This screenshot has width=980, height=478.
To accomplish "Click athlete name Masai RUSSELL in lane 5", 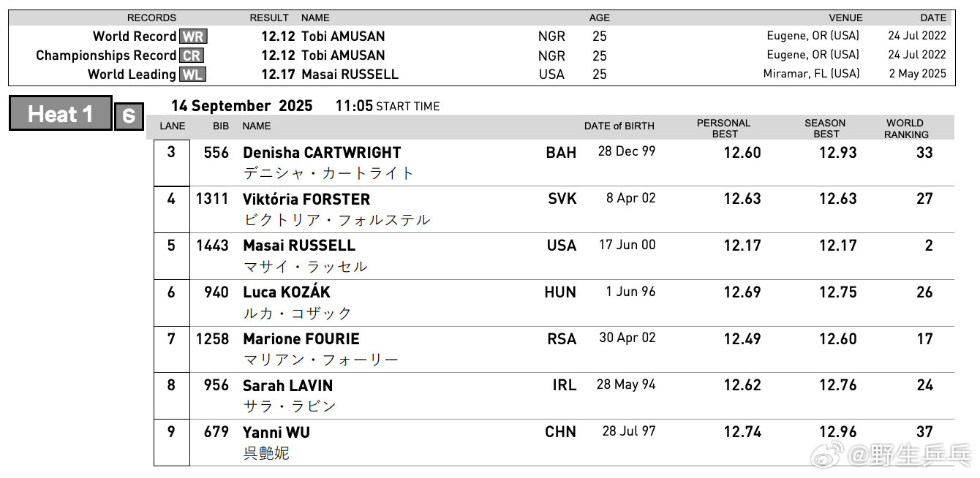I will click(299, 246).
